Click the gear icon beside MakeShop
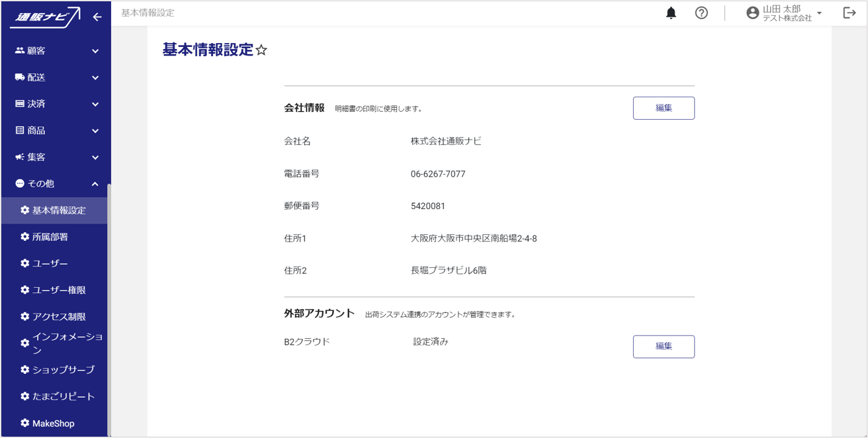868x438 pixels. click(x=24, y=423)
